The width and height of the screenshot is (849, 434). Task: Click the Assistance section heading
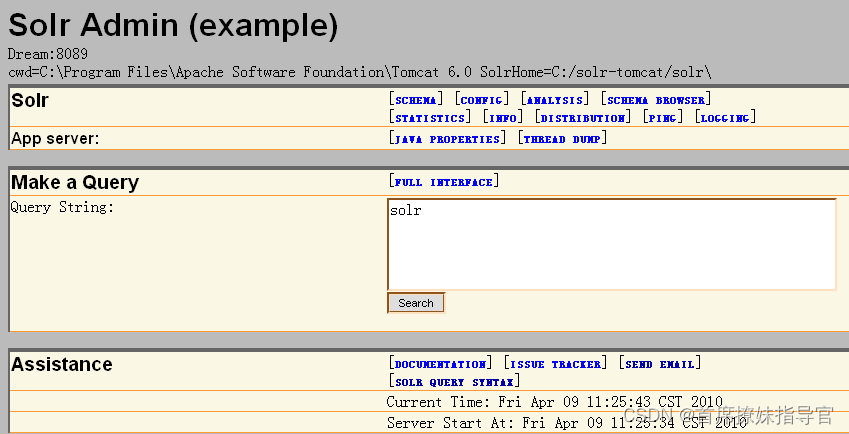(x=62, y=364)
